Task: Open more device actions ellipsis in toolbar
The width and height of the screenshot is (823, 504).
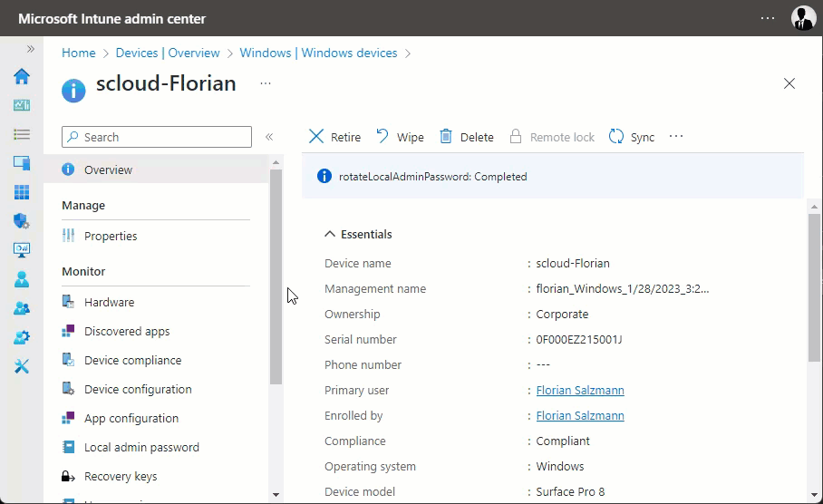Action: [x=676, y=137]
